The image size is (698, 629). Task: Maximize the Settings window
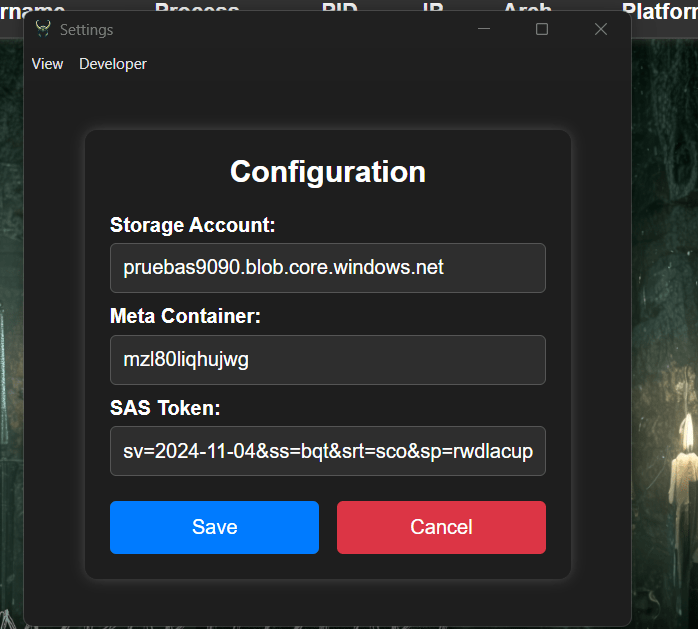click(x=542, y=29)
